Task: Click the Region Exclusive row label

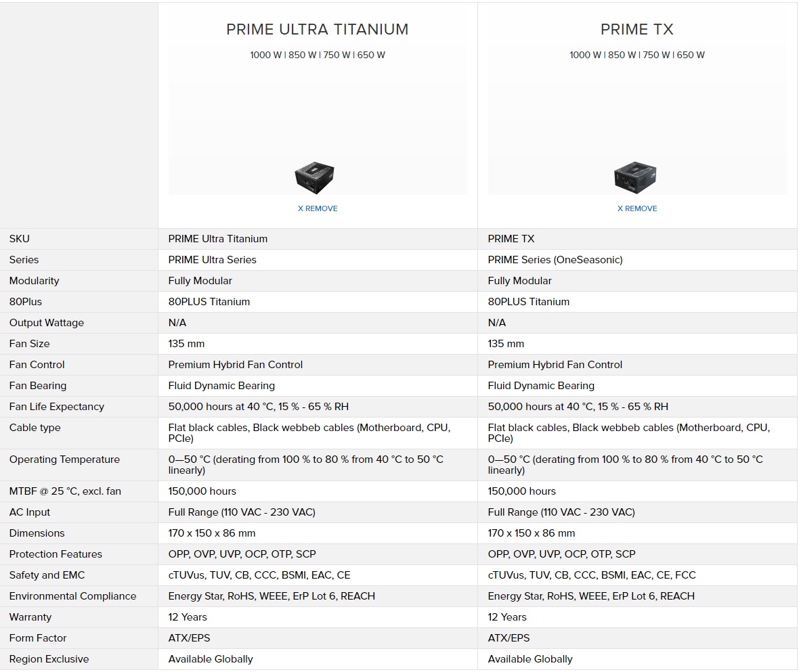Action: coord(49,659)
